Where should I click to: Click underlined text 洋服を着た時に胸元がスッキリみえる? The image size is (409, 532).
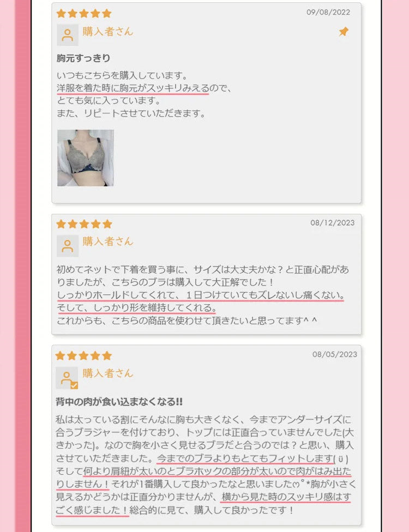[x=133, y=88]
